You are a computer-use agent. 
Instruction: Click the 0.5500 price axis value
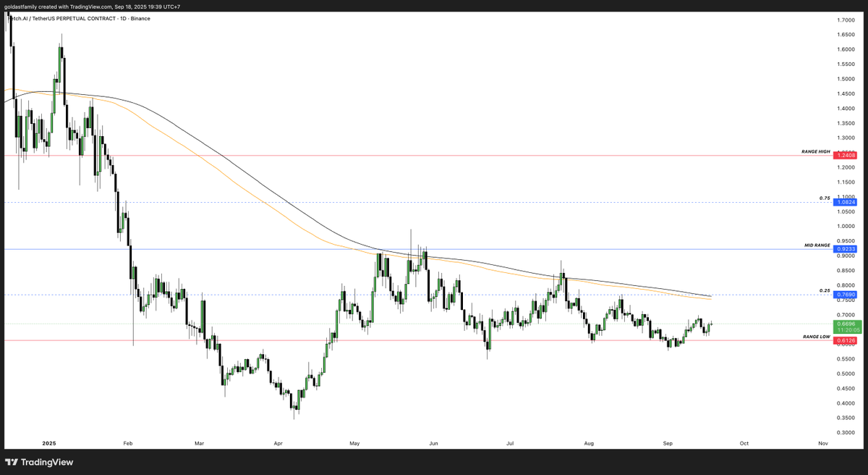pos(846,359)
